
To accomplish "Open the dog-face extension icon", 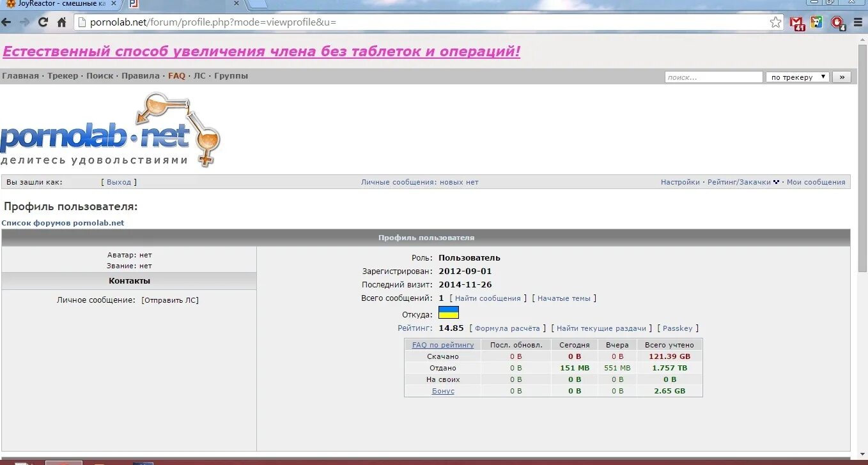I will click(x=816, y=22).
